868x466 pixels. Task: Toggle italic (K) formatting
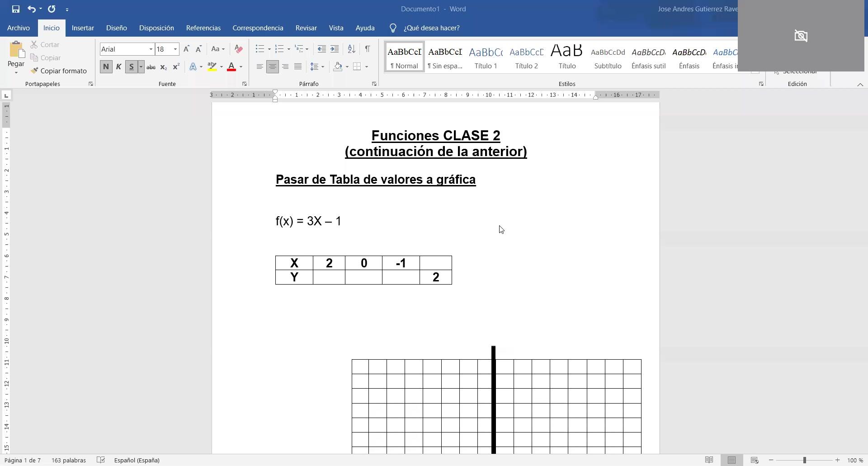coord(118,67)
